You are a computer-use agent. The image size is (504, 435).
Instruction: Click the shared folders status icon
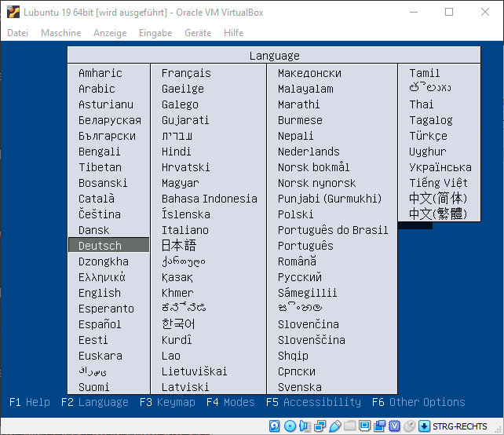[x=349, y=426]
